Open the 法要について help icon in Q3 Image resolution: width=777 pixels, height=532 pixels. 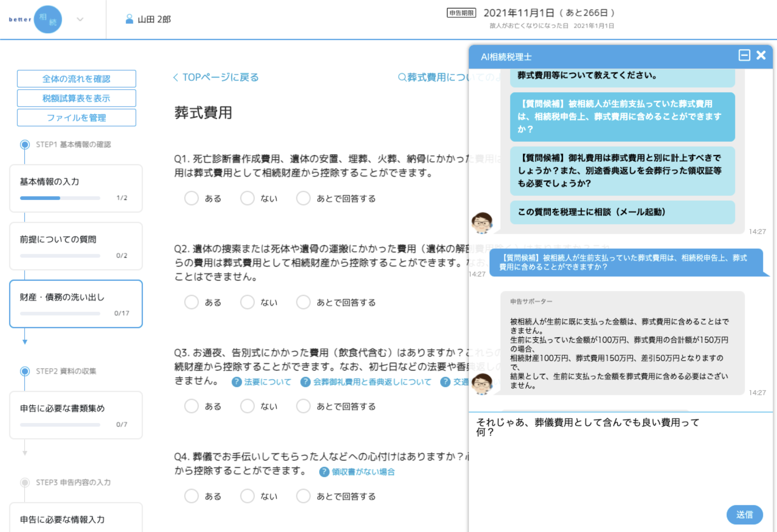pos(236,382)
